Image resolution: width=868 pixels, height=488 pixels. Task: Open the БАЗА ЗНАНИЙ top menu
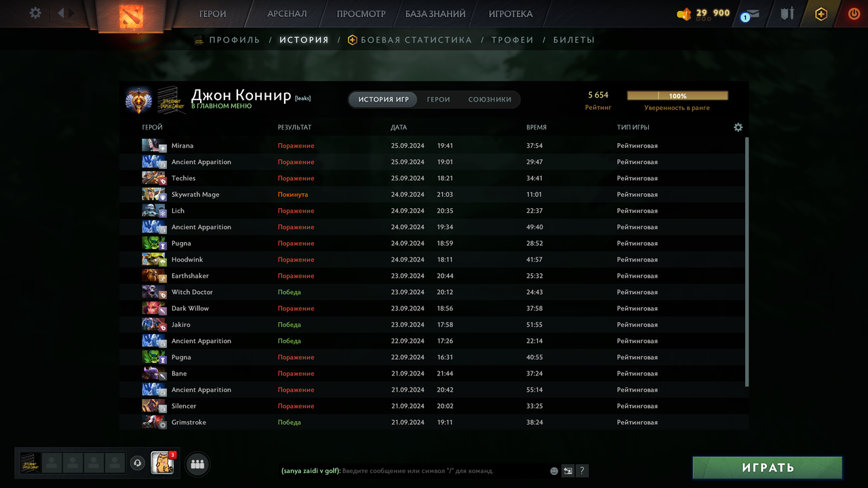click(x=435, y=14)
